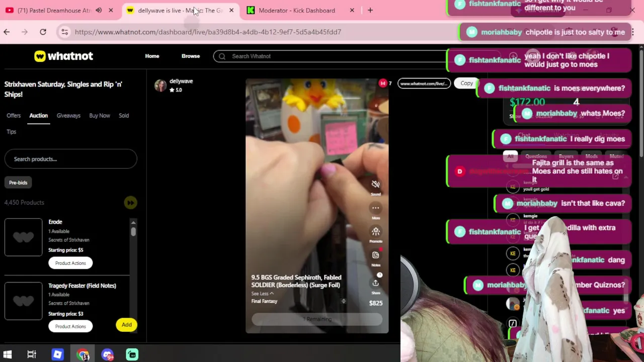Click dellywave profile avatar
Screen dimensions: 644x362
click(x=160, y=85)
